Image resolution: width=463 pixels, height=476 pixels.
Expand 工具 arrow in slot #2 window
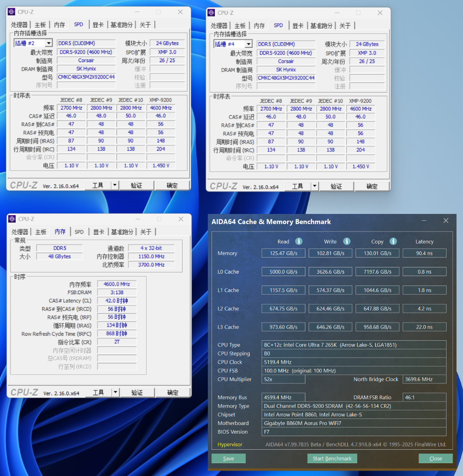[x=115, y=185]
